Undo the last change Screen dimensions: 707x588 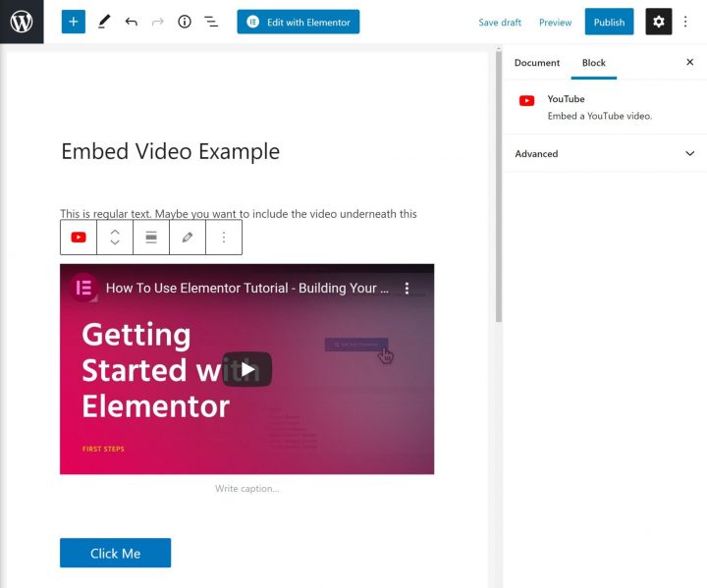click(x=132, y=22)
